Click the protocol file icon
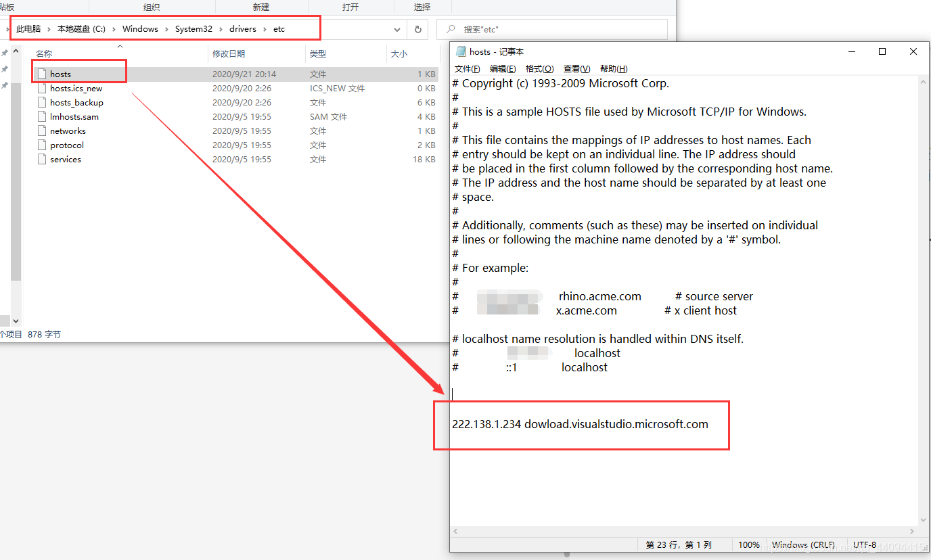The height and width of the screenshot is (560, 931). 42,145
